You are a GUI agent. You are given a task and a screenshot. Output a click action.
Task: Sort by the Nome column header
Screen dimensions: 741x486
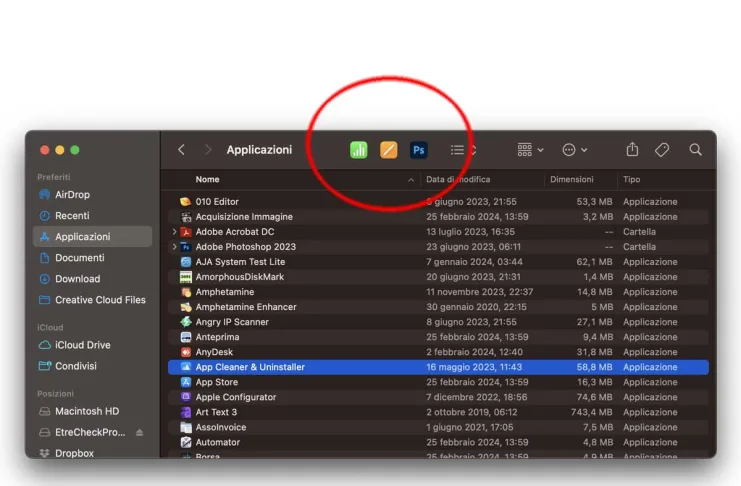pyautogui.click(x=207, y=180)
